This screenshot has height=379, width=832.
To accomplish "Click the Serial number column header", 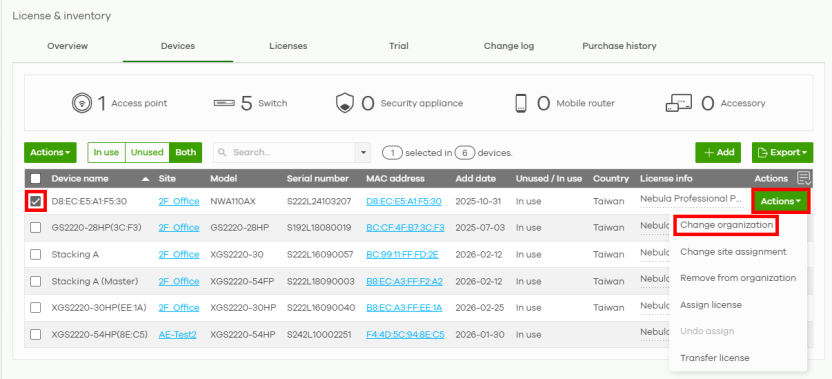I will click(x=318, y=179).
